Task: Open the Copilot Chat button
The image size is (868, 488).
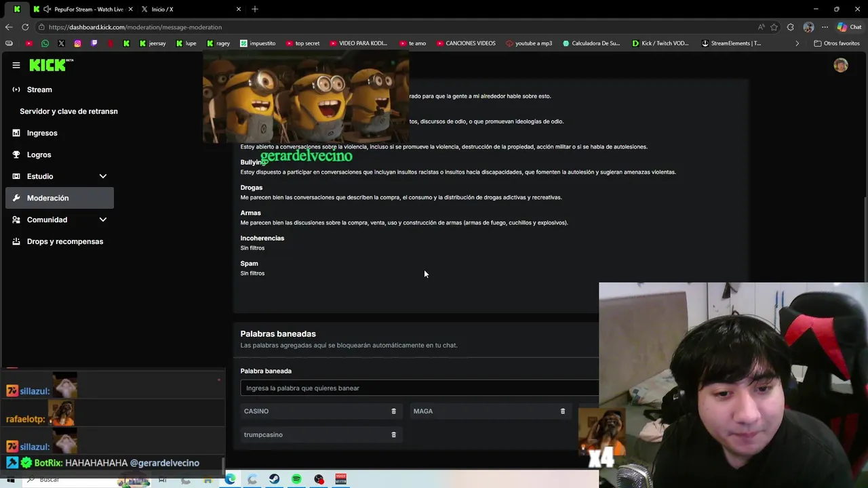Action: pos(849,27)
